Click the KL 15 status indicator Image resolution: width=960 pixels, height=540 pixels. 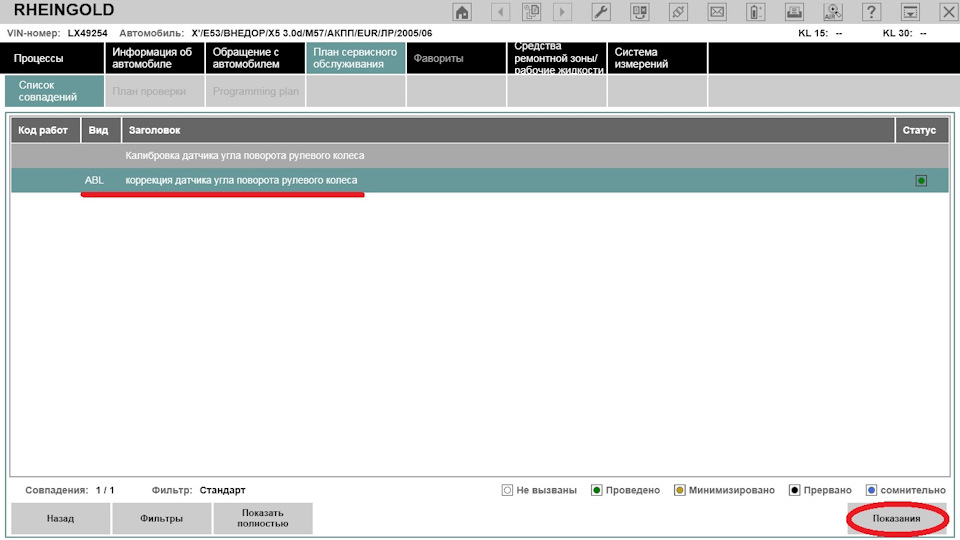tap(820, 33)
